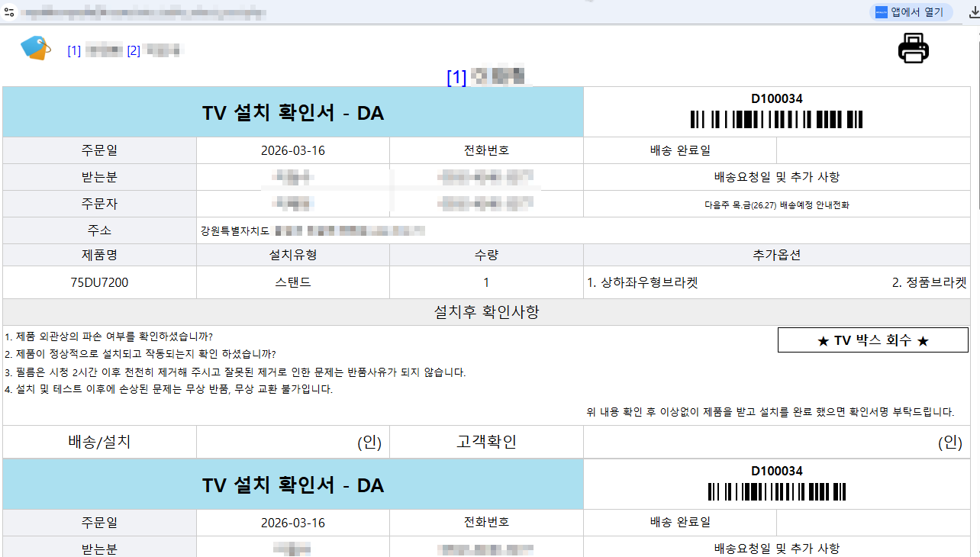This screenshot has width=980, height=557.
Task: Click the second form's '받는분' label
Action: (99, 547)
